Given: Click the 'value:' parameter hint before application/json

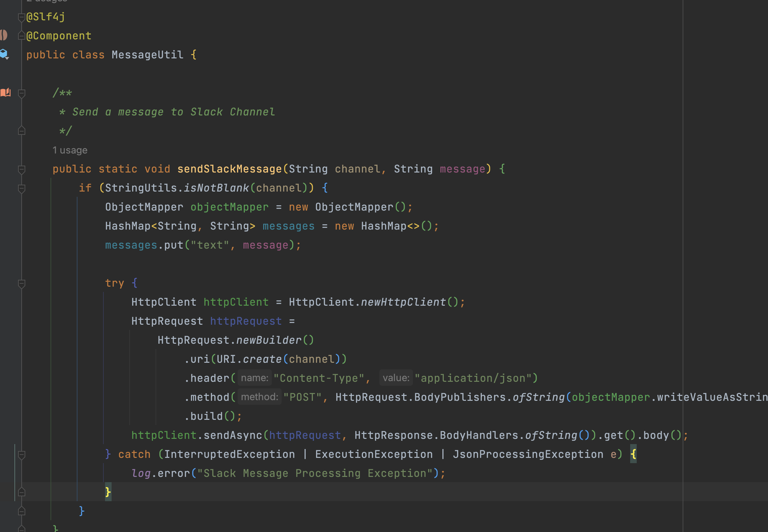Looking at the screenshot, I should [x=396, y=378].
